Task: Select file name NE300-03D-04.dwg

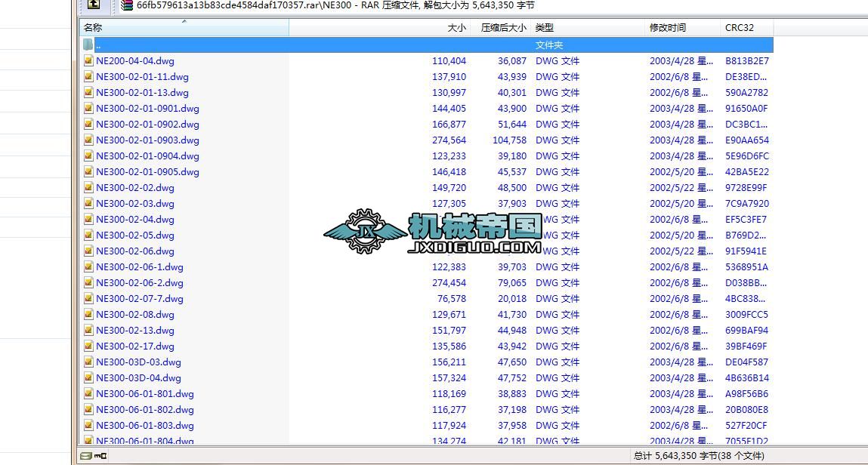Action: [138, 378]
